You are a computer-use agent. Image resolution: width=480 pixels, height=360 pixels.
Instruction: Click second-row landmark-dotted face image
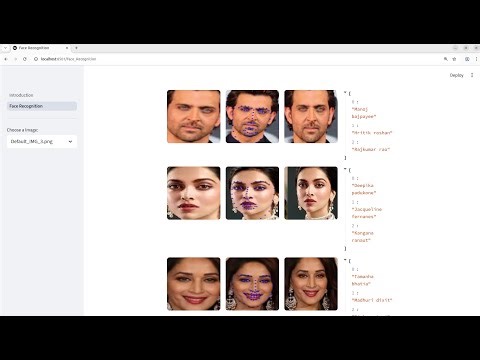coord(252,193)
